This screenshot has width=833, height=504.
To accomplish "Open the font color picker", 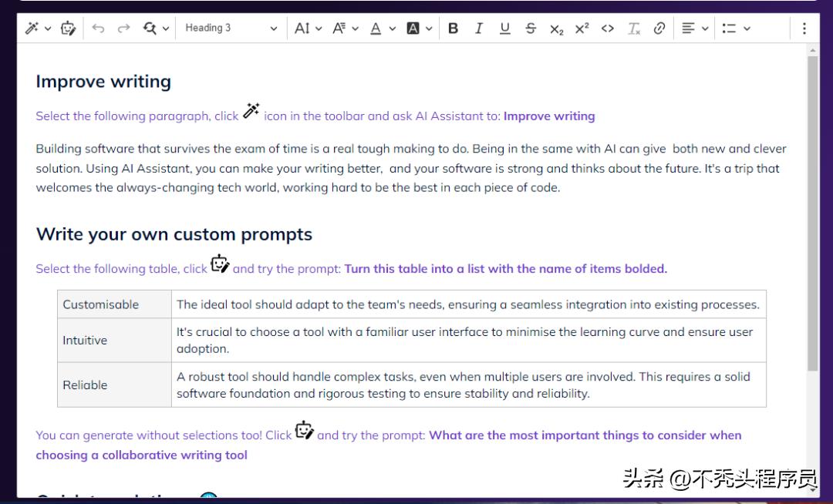I will (382, 29).
